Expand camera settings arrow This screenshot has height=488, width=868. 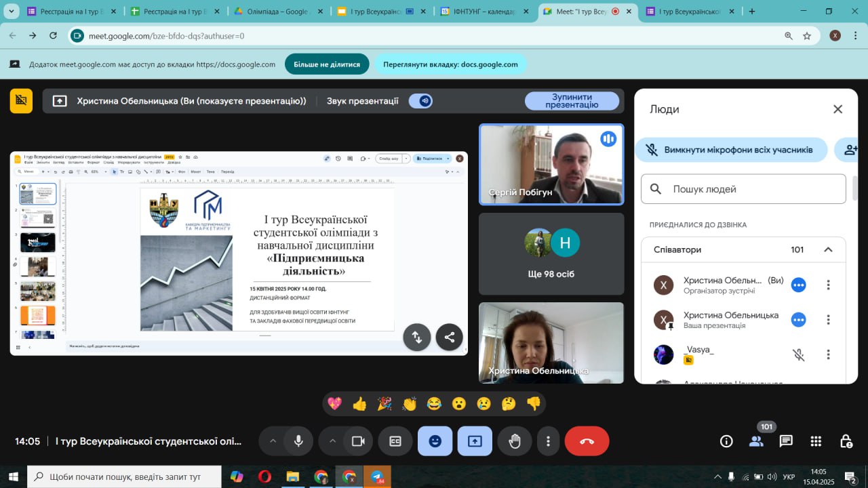(332, 441)
